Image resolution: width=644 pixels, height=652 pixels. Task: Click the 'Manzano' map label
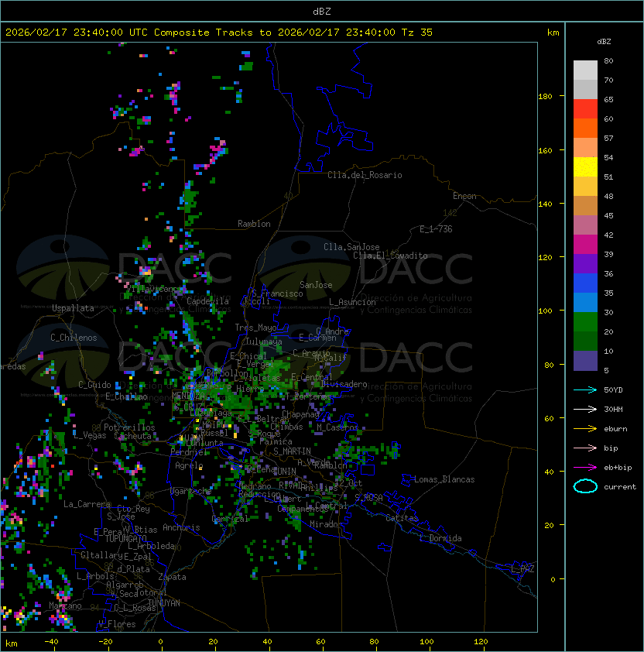point(65,606)
